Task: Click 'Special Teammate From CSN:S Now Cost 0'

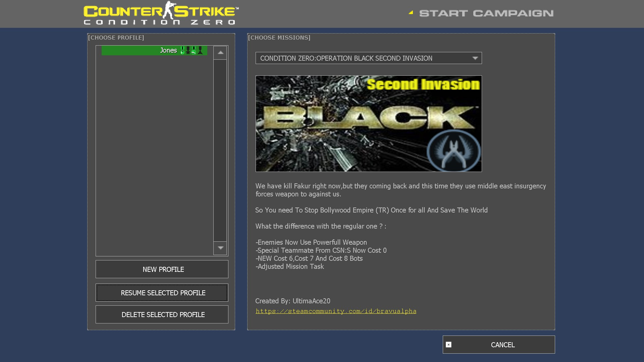Action: (x=322, y=250)
